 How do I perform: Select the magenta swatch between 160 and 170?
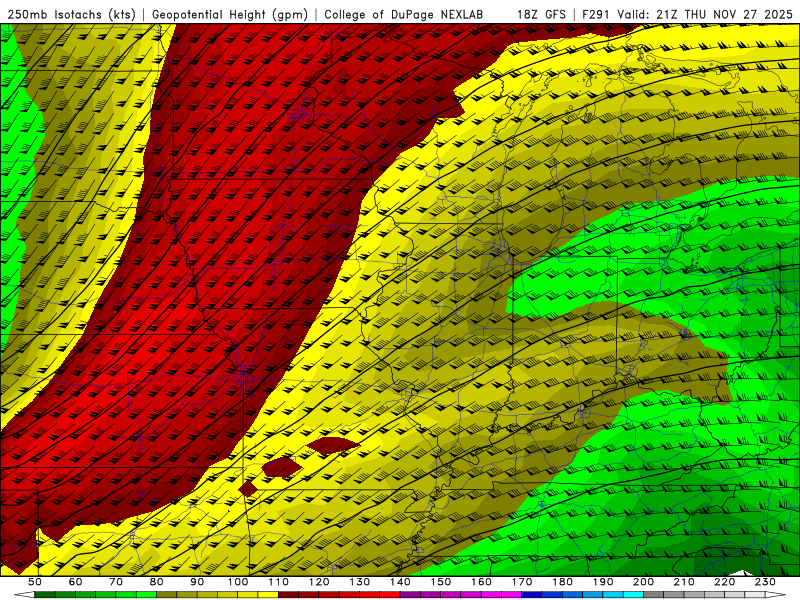click(512, 595)
